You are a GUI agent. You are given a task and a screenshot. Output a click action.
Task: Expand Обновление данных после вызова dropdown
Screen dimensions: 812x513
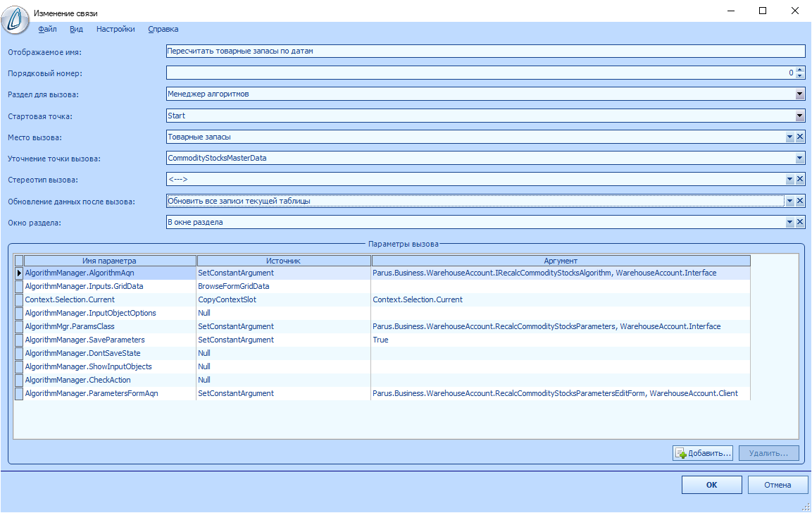coord(789,201)
